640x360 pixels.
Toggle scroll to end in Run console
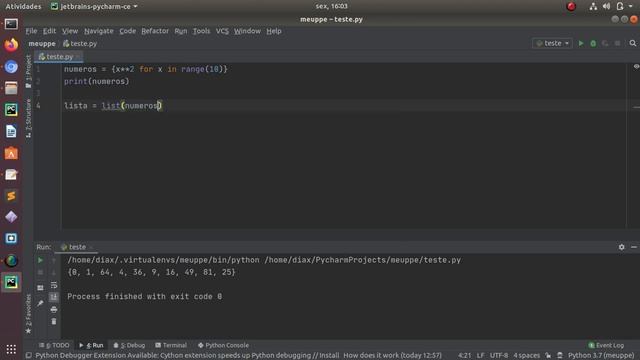(53, 297)
